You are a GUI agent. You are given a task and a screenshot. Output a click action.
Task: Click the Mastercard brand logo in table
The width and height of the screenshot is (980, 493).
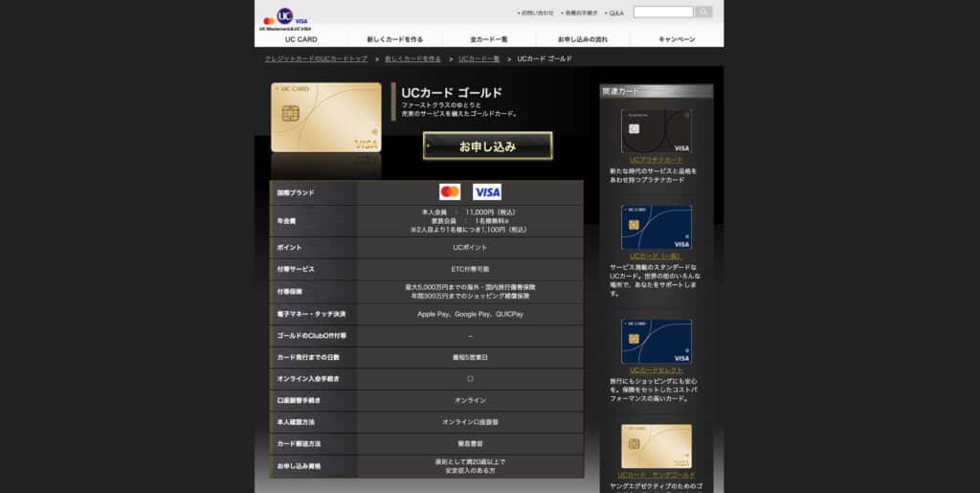point(450,191)
